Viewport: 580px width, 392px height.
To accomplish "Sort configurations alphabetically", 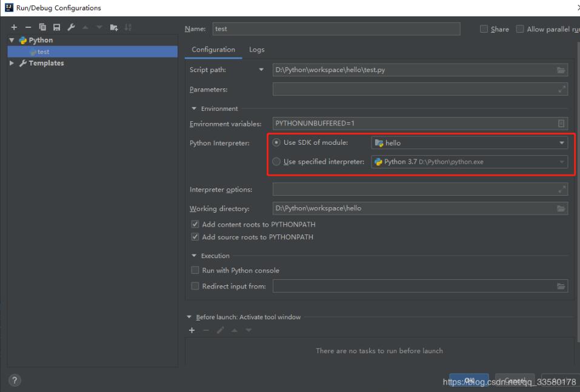I will (128, 27).
